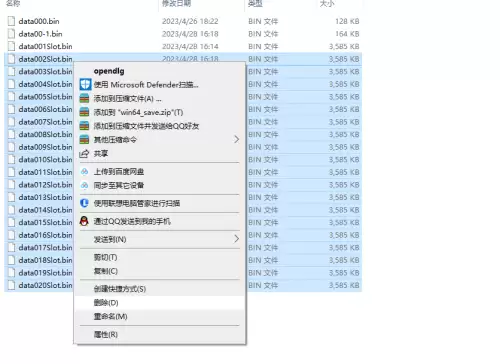This screenshot has width=500, height=364.
Task: Choose 删除(D) from context menu
Action: (x=160, y=303)
